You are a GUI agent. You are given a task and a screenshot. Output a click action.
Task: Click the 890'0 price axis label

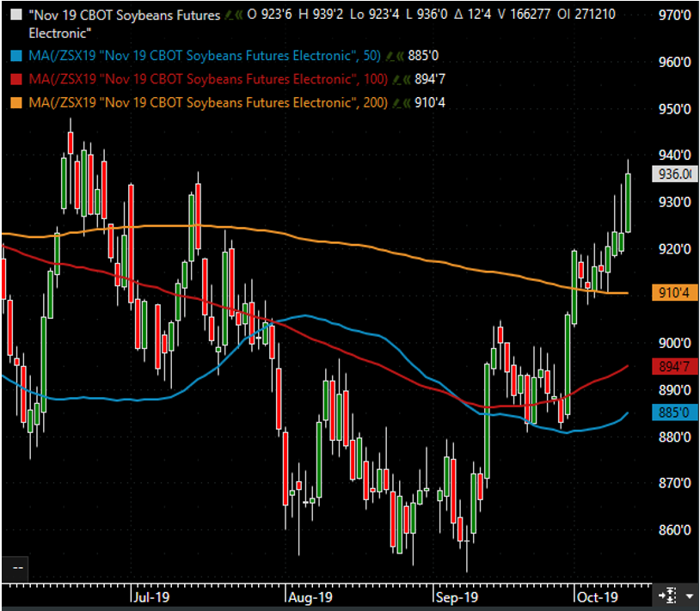[675, 390]
